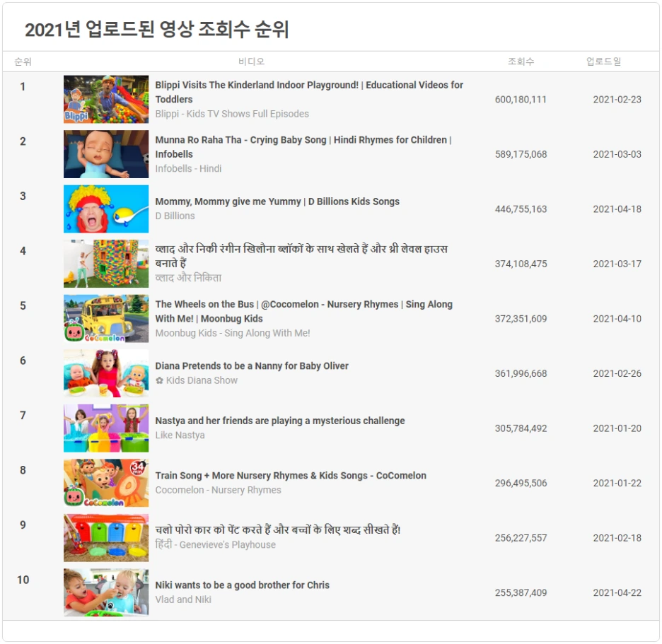Click Train Song + More Nursery Rhymes title

(x=291, y=476)
